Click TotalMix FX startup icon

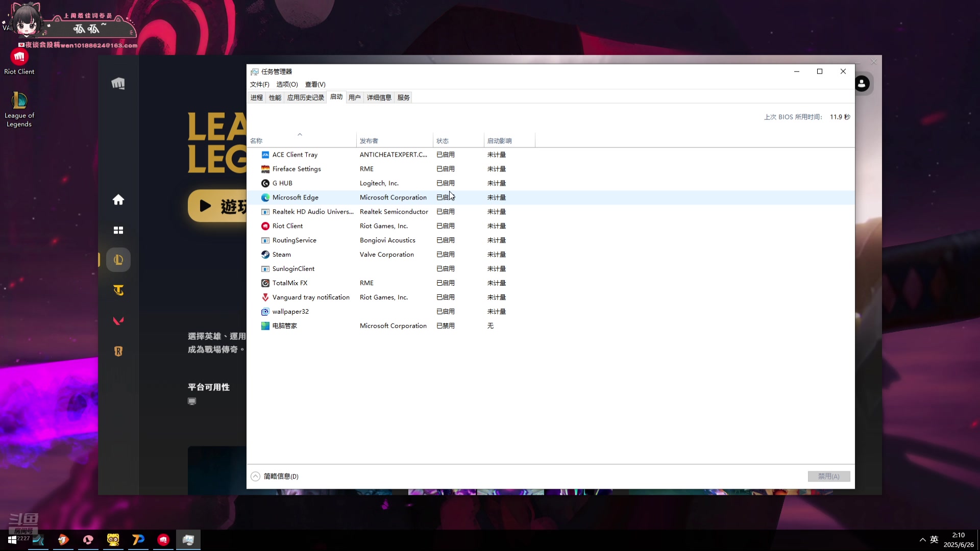pyautogui.click(x=265, y=283)
